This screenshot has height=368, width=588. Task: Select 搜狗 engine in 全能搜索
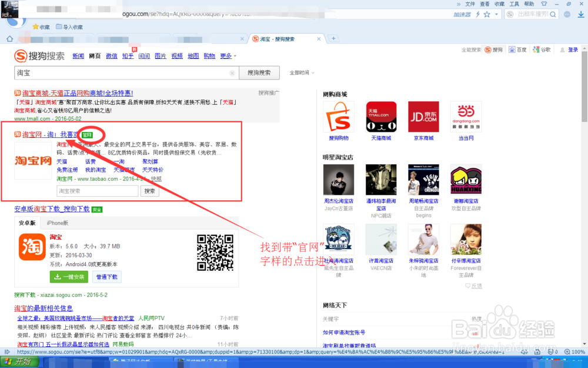(493, 49)
